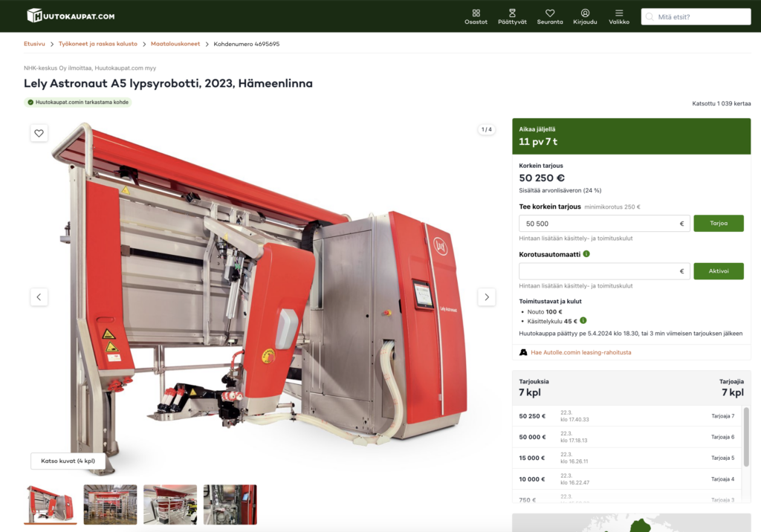The width and height of the screenshot is (761, 532).
Task: Go to Etusivu breadcrumb
Action: 34,44
